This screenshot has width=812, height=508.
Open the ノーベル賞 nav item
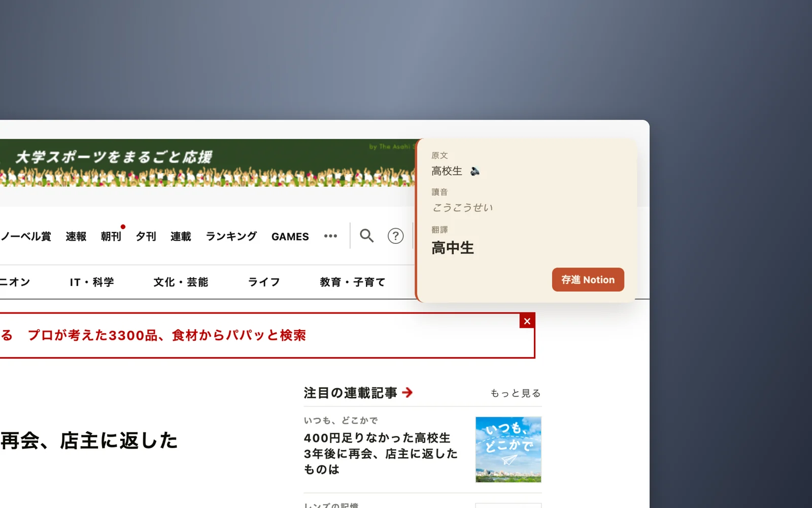point(26,236)
